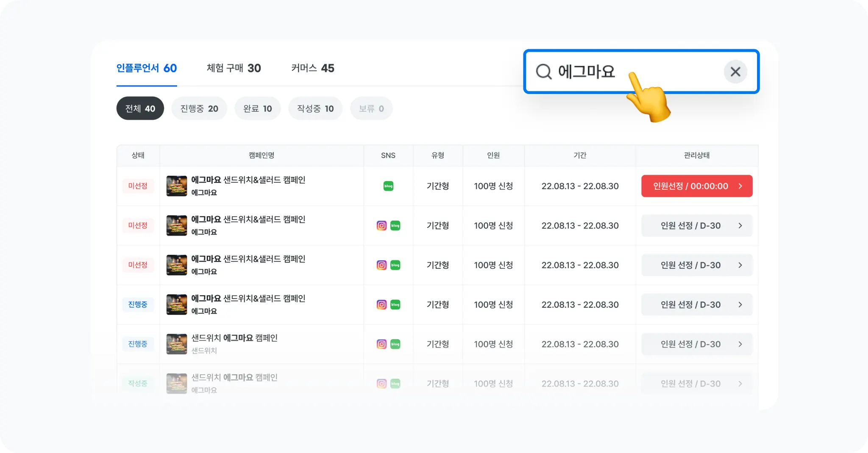Screen dimensions: 868x453
Task: Click the 상태 column header
Action: click(x=138, y=155)
